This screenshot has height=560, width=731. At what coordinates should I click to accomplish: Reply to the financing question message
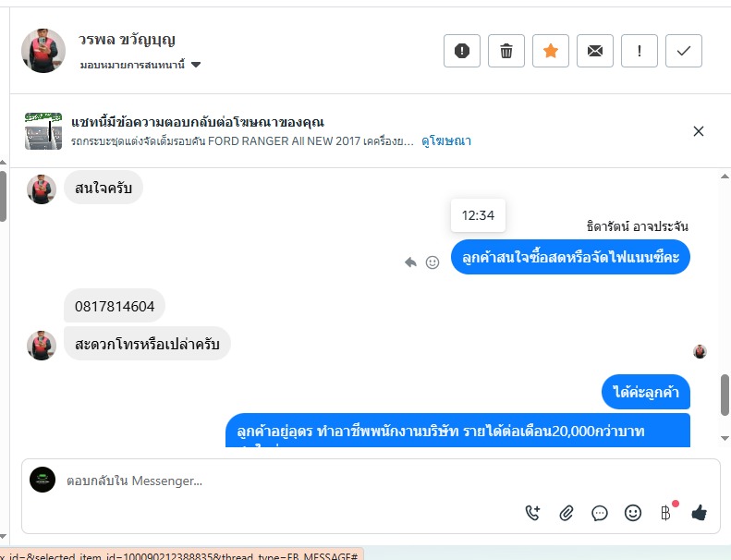point(410,262)
